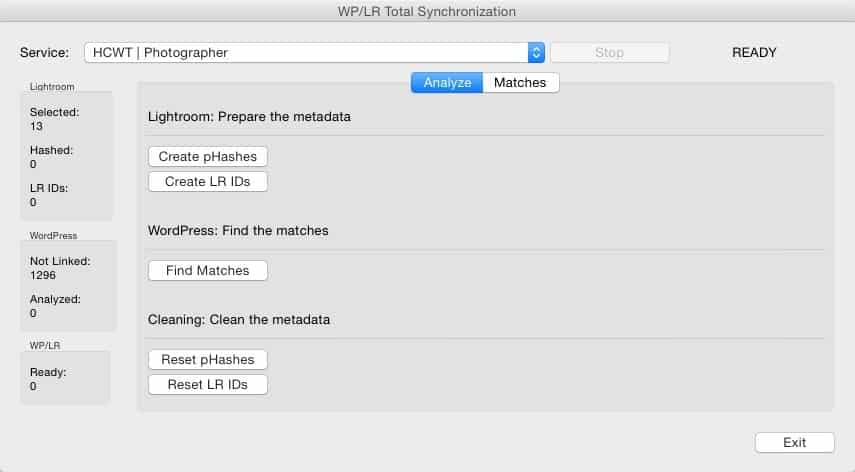This screenshot has height=472, width=855.
Task: Click the Create pHashes button
Action: click(208, 156)
